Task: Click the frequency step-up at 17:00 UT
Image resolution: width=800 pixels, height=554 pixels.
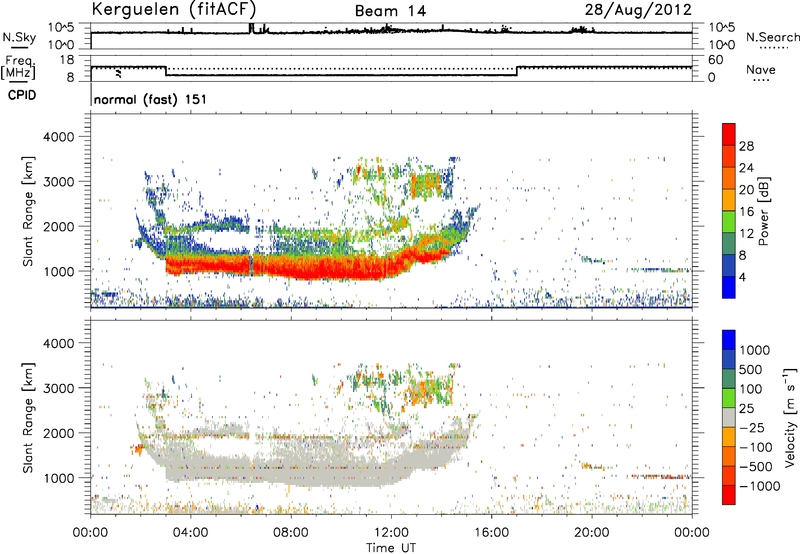Action: click(517, 71)
